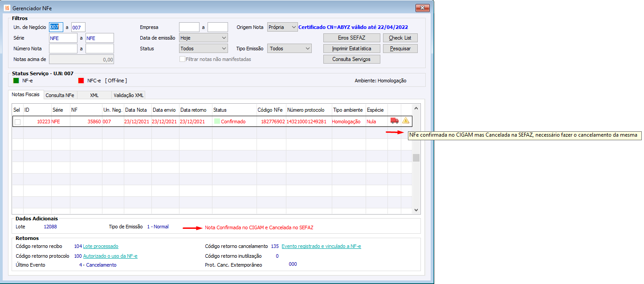
Task: Select the XML tab
Action: pyautogui.click(x=94, y=95)
